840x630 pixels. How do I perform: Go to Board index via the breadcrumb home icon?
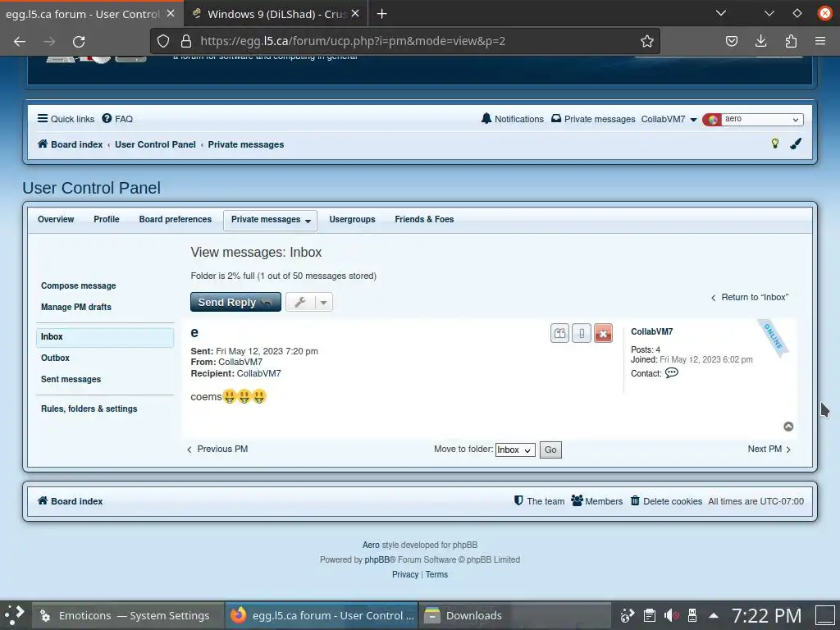coord(70,144)
